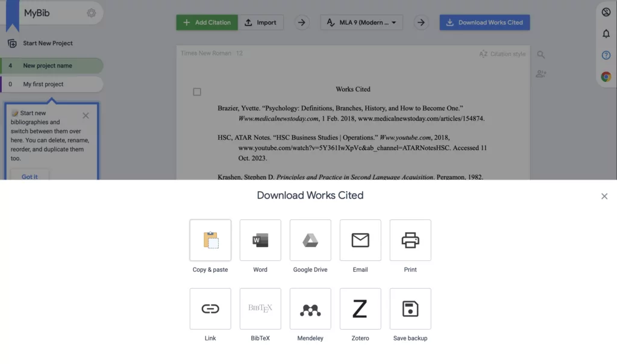The width and height of the screenshot is (617, 364).
Task: Click the add collaborators icon
Action: (x=541, y=74)
